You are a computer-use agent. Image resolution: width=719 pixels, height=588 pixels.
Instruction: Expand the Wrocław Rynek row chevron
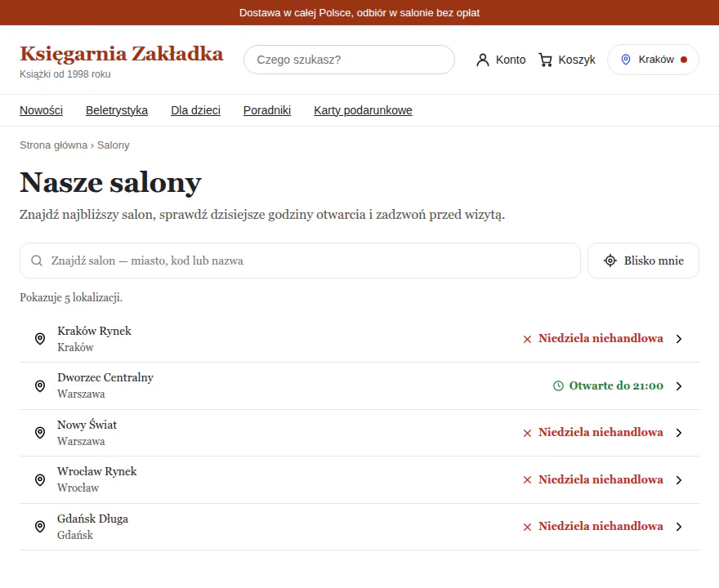[x=679, y=480]
